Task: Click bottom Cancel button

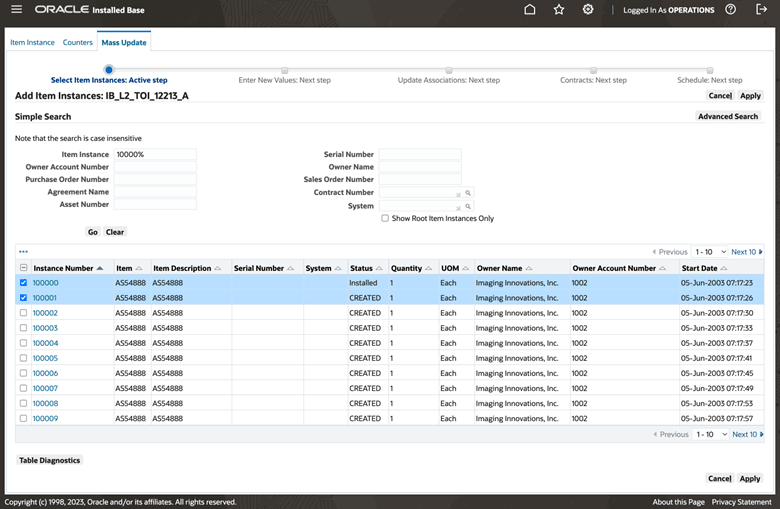Action: [x=719, y=478]
